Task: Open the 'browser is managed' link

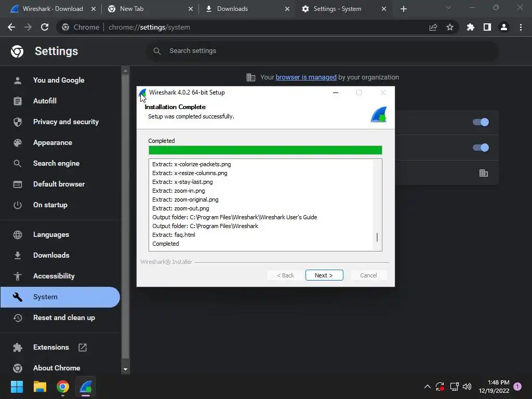Action: (x=305, y=77)
